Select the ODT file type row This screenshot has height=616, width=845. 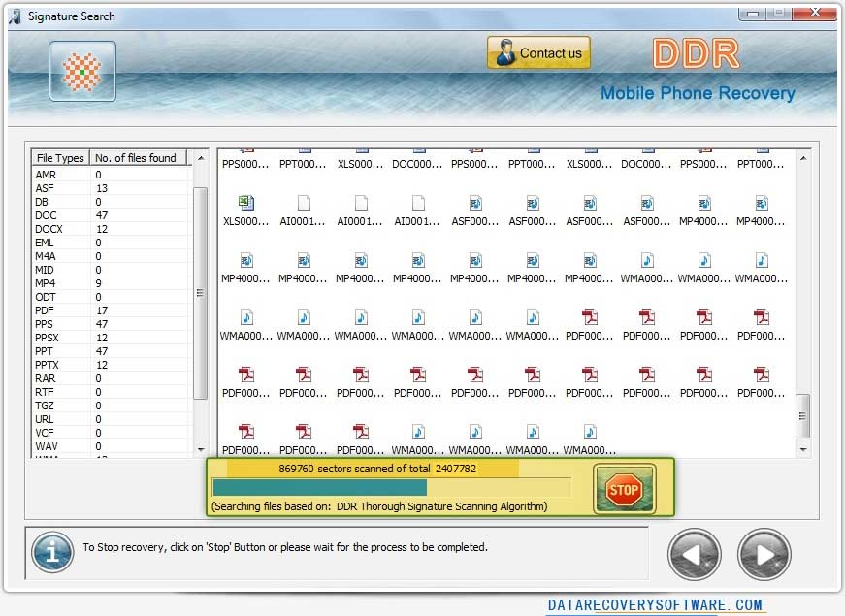[112, 297]
